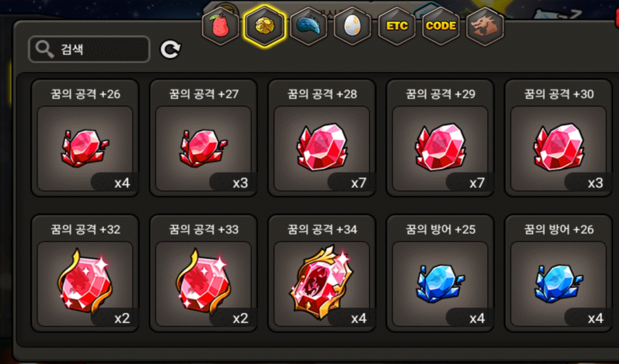Image resolution: width=619 pixels, height=364 pixels.
Task: Select the 꿈의 공격 +30 gem
Action: [x=559, y=138]
